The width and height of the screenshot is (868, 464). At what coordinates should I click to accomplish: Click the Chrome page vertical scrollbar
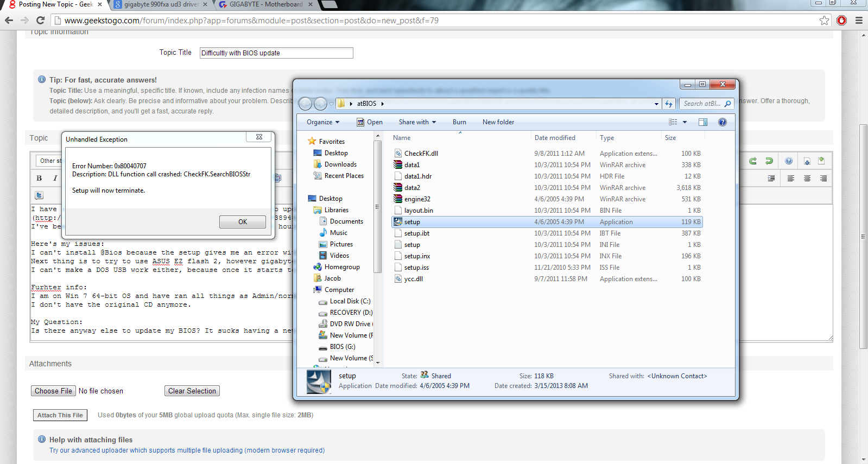point(863,236)
